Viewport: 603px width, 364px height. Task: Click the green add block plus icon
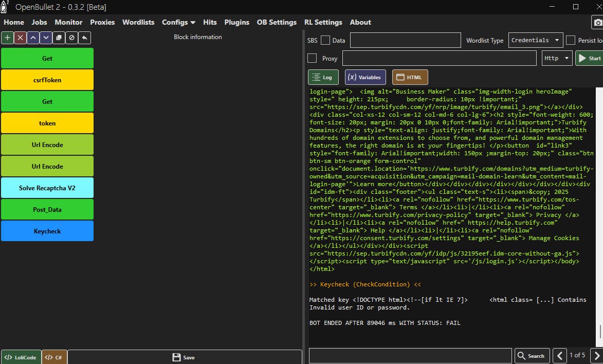point(7,38)
